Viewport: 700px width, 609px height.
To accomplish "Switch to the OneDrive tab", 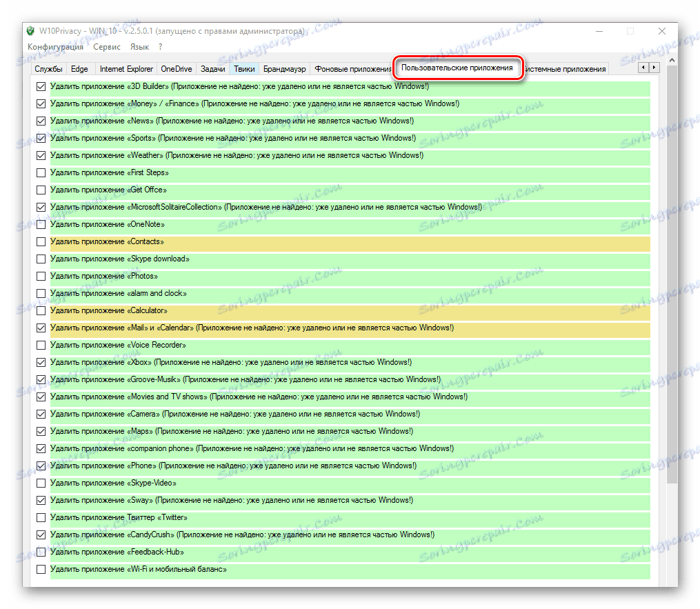I will (x=177, y=69).
